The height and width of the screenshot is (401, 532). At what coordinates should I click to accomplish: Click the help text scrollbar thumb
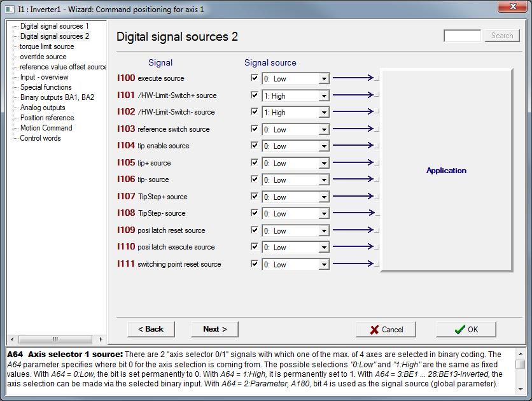(520, 365)
